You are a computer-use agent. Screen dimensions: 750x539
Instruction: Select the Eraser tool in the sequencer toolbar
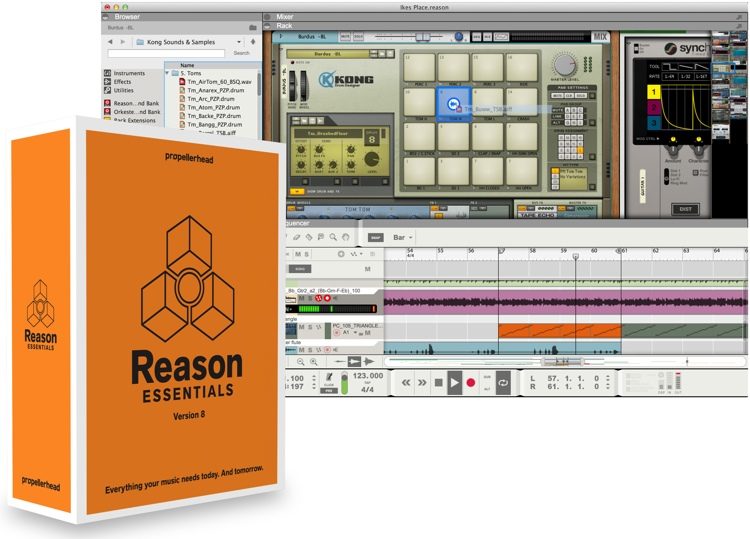point(297,237)
